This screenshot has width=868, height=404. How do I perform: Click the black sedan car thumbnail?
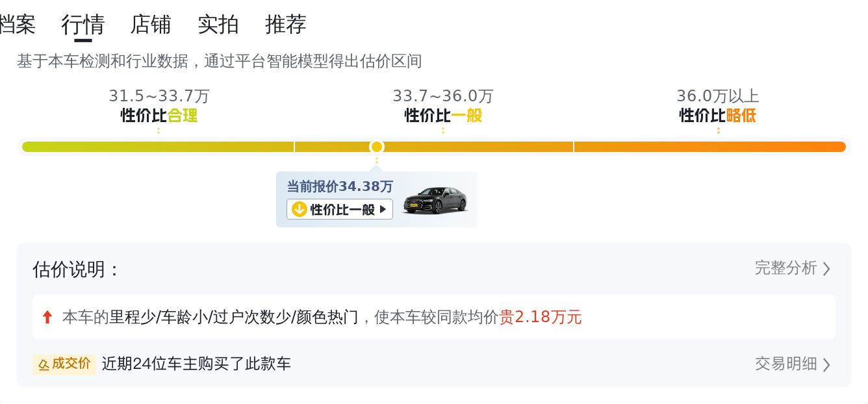click(x=435, y=200)
